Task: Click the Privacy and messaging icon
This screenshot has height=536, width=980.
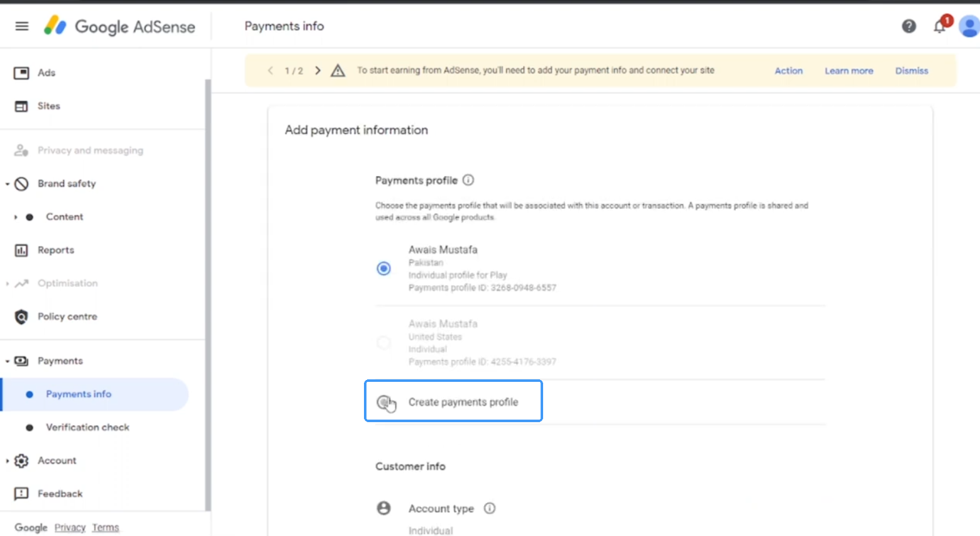Action: (21, 150)
